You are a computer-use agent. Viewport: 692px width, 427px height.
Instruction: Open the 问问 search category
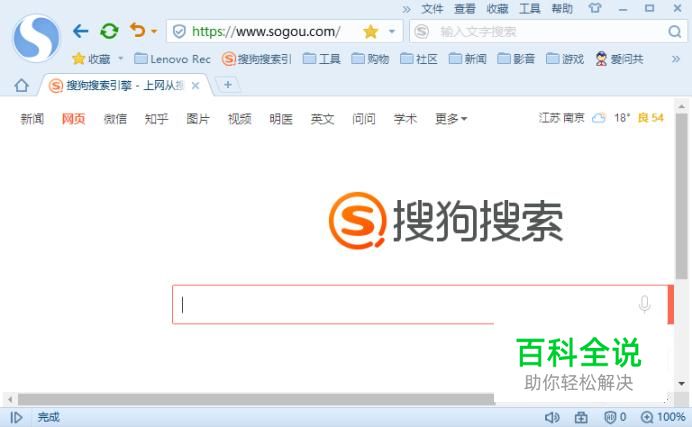364,119
